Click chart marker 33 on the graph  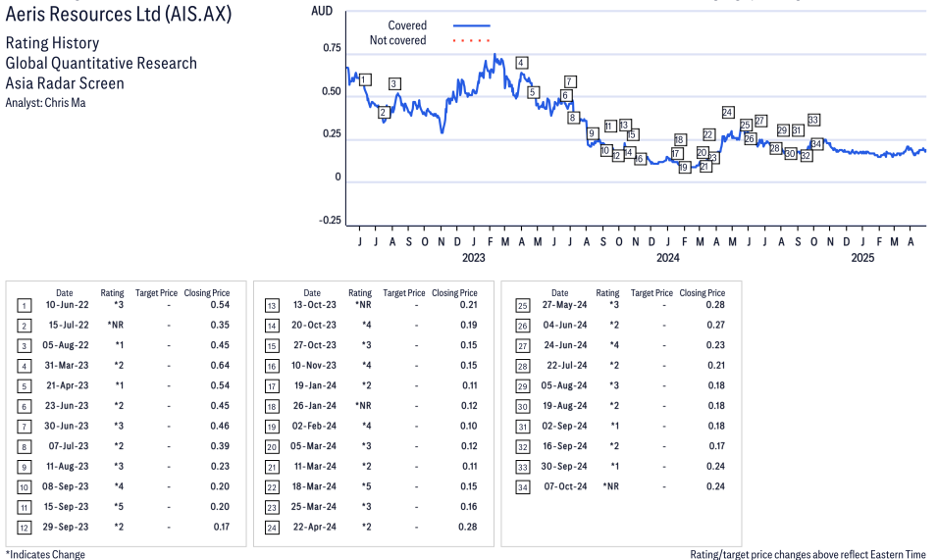(813, 120)
